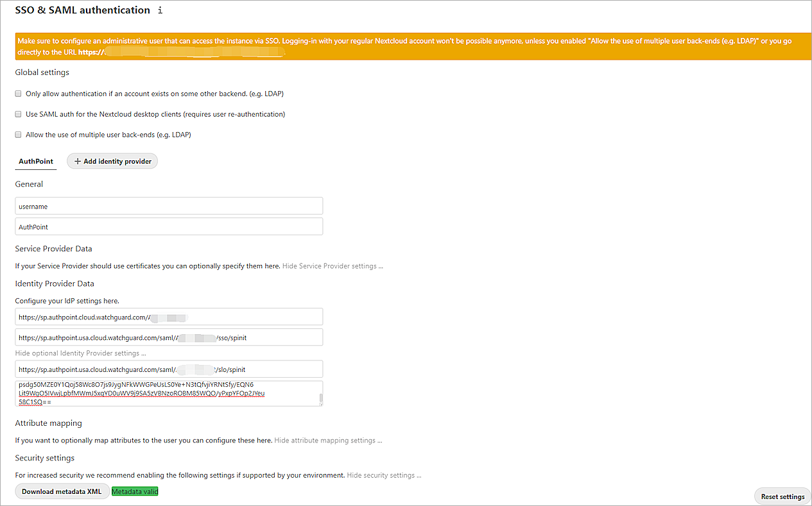Image resolution: width=812 pixels, height=506 pixels.
Task: Collapse Service Provider settings
Action: click(x=332, y=266)
